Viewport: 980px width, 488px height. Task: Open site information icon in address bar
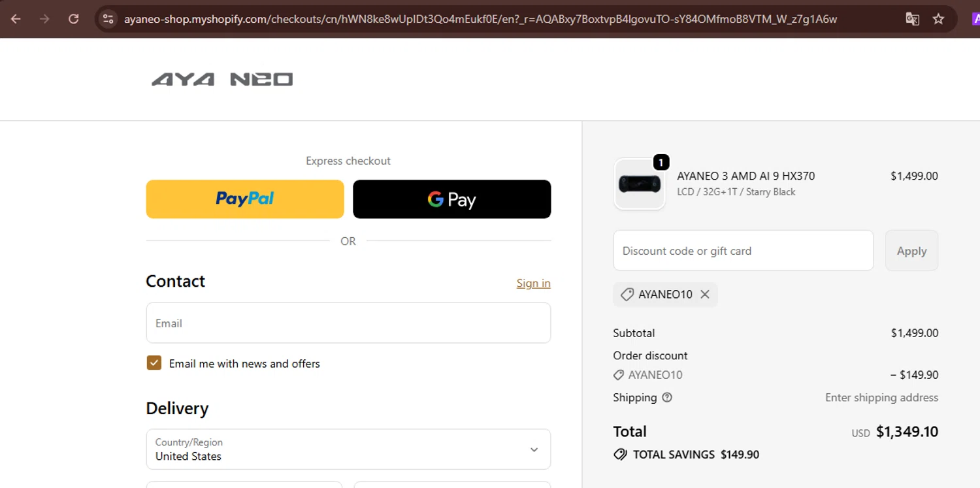click(108, 19)
